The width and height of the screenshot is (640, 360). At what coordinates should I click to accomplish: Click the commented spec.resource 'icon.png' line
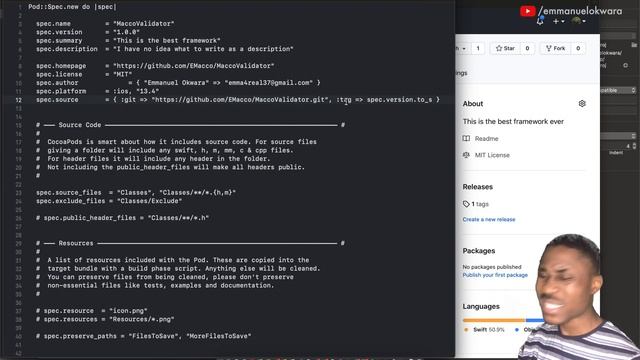tap(92, 311)
